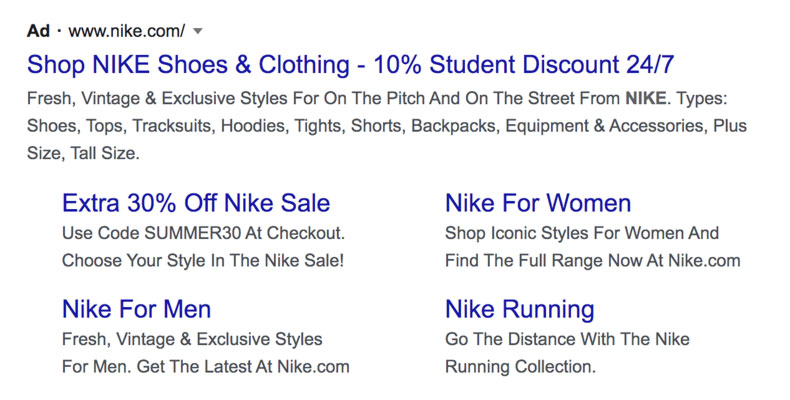This screenshot has width=790, height=400.
Task: Click the Running Collection text line
Action: (x=519, y=366)
